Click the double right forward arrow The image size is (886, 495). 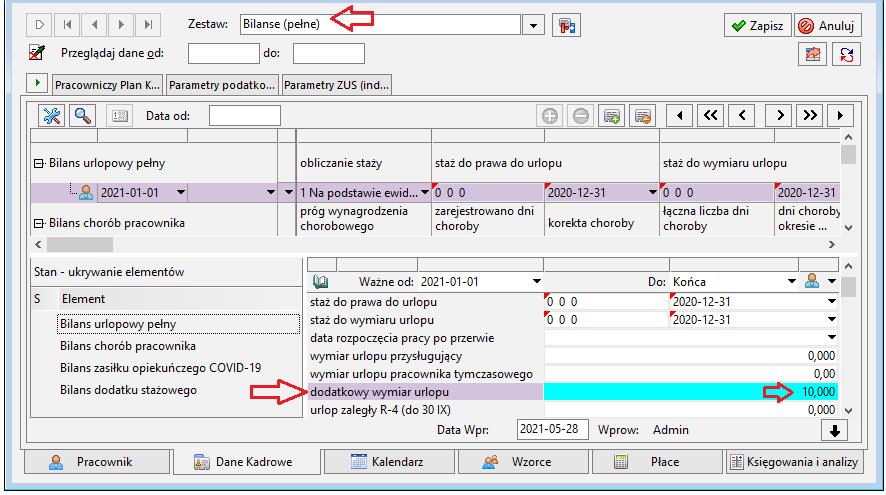810,116
